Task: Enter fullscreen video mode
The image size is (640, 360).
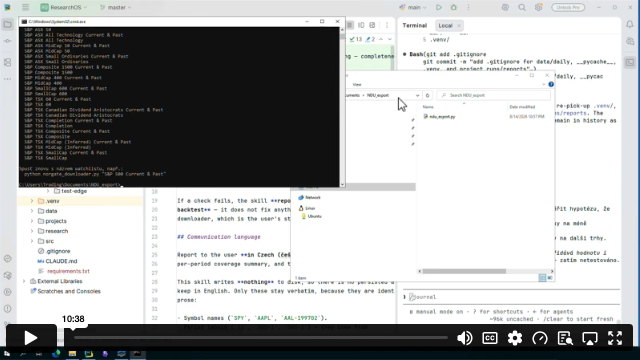Action: coord(615,338)
